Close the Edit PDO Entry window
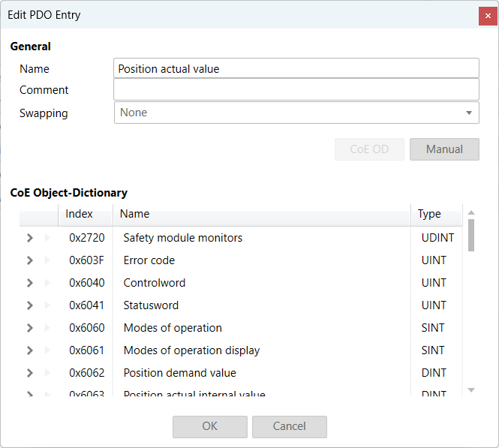This screenshot has width=499, height=448. click(x=488, y=15)
